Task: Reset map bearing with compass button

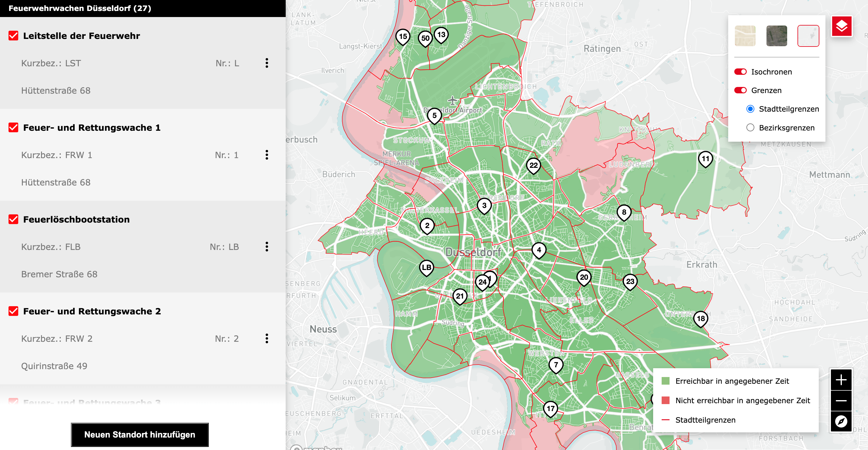Action: click(x=841, y=421)
